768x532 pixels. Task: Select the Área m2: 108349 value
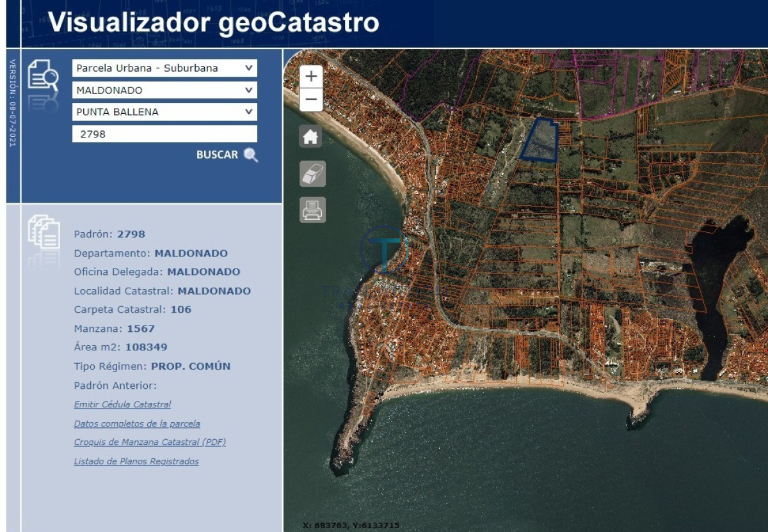145,347
